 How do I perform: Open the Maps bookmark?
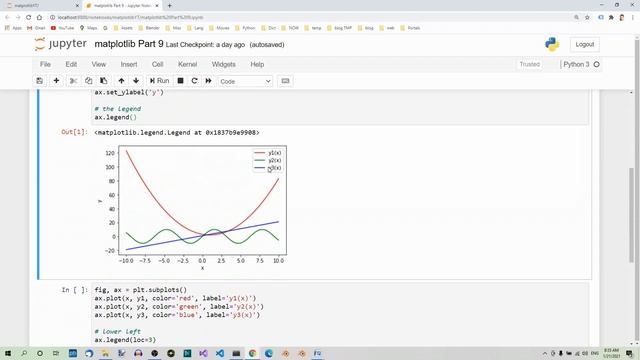tap(89, 28)
